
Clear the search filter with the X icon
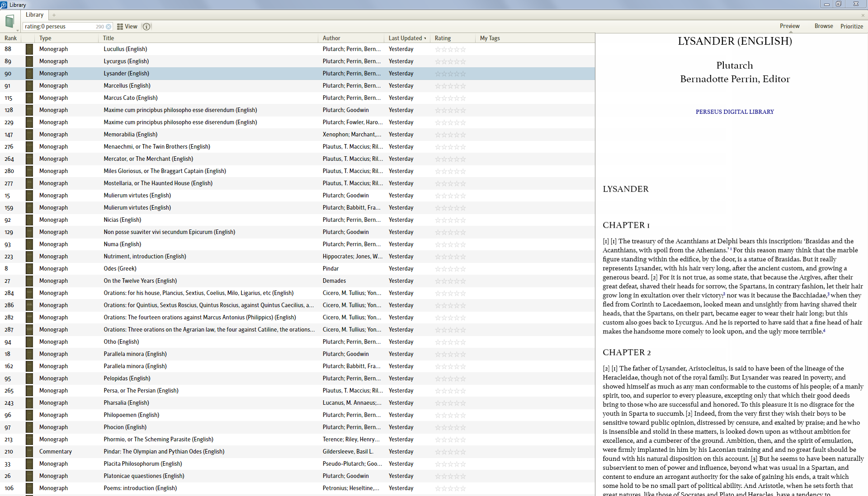[108, 27]
